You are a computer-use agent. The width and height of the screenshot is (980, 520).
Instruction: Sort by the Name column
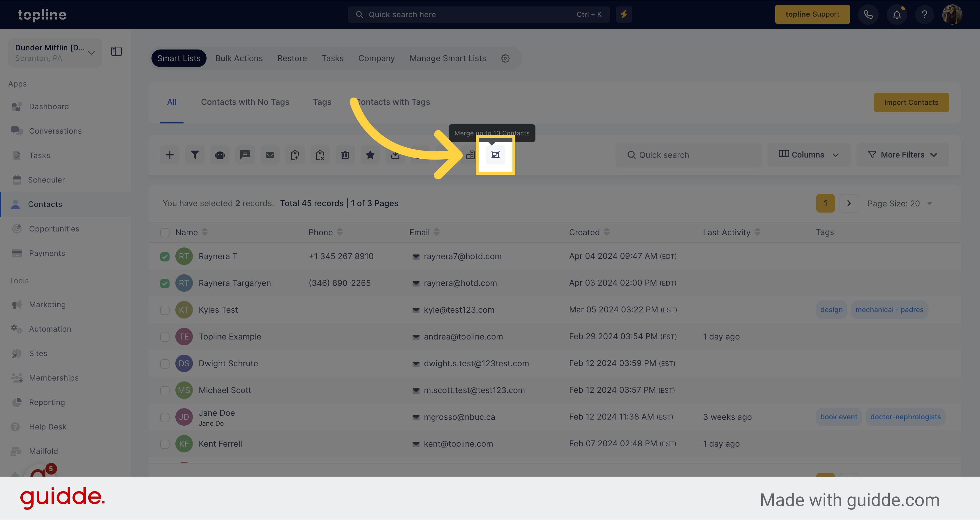click(191, 232)
